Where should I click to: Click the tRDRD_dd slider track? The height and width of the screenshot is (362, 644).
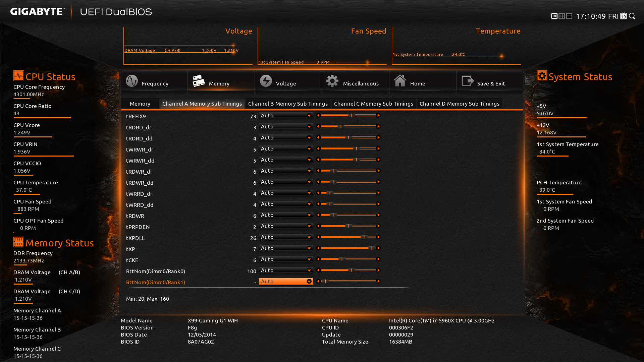click(348, 137)
